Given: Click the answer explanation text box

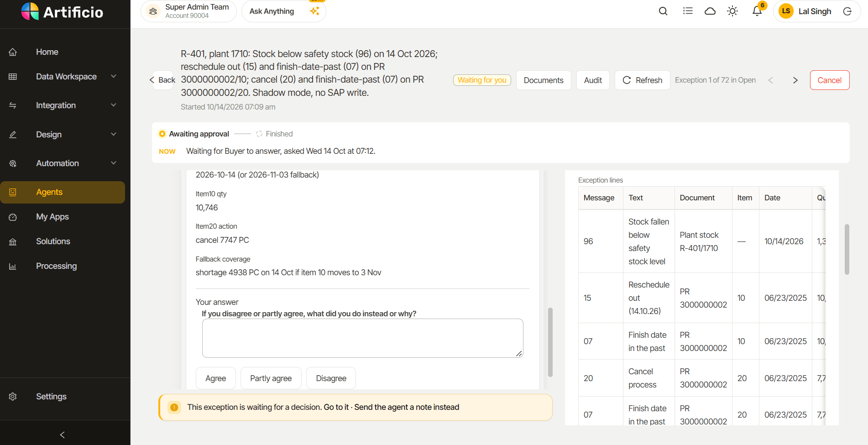Looking at the screenshot, I should [x=362, y=338].
